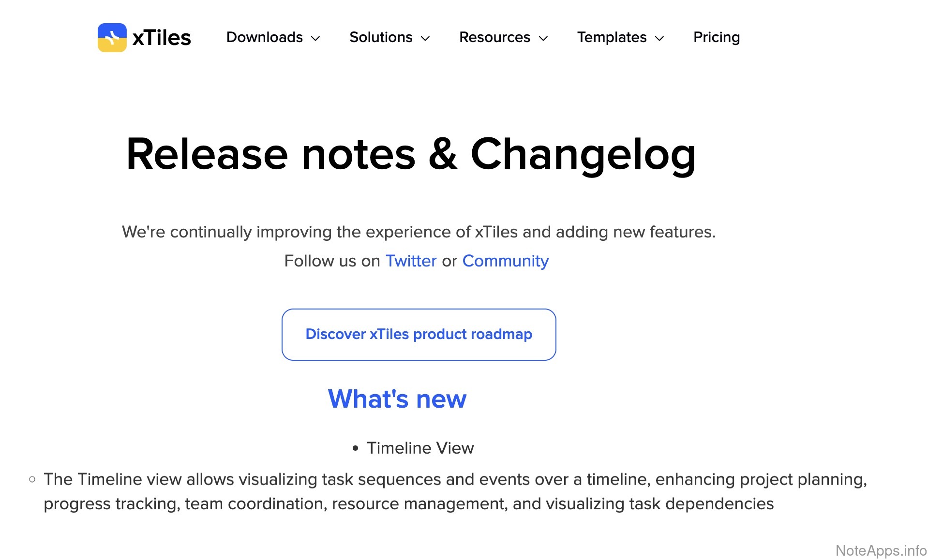Open the Downloads menu label

tap(264, 37)
